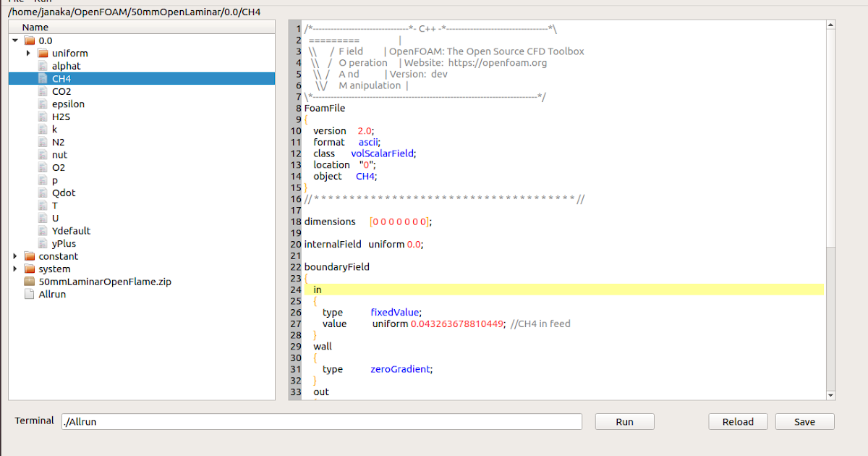The height and width of the screenshot is (456, 868).
Task: Open the nut viscosity file icon
Action: pos(42,154)
